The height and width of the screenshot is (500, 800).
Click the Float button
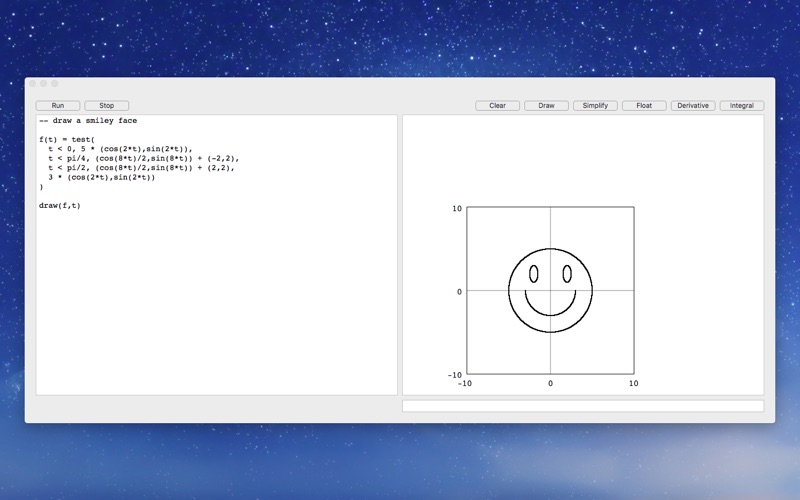[x=644, y=106]
